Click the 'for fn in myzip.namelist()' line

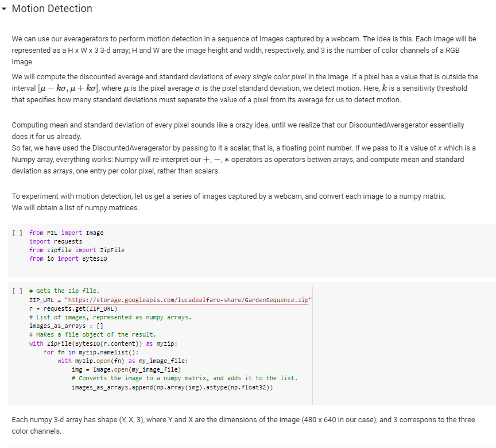tap(91, 352)
